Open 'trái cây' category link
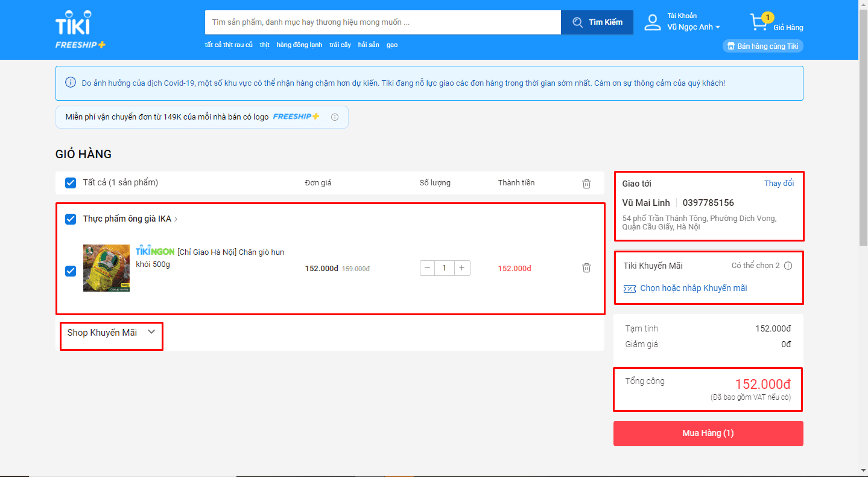The height and width of the screenshot is (477, 868). (340, 45)
